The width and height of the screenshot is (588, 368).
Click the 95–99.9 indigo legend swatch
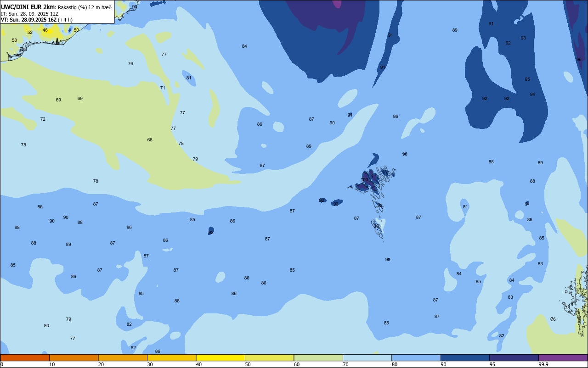(x=514, y=357)
